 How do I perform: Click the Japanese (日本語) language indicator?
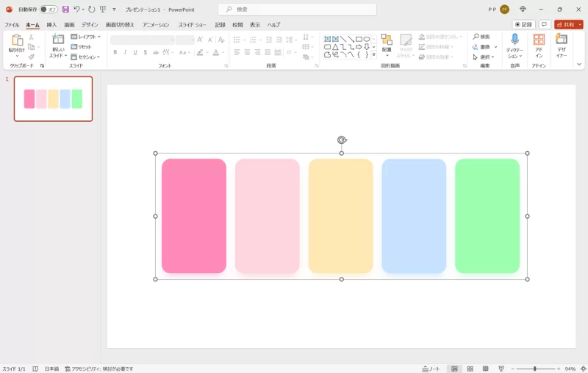coord(51,369)
